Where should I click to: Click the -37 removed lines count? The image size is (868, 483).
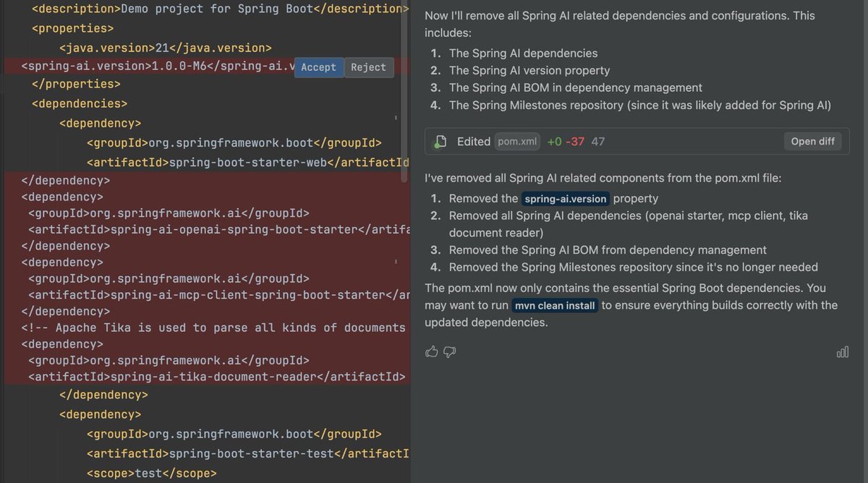[576, 142]
